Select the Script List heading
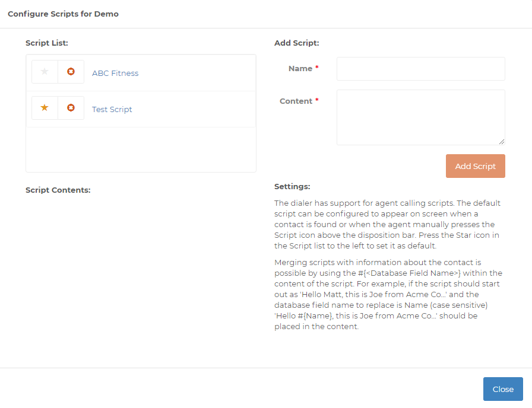The width and height of the screenshot is (532, 408). 47,43
